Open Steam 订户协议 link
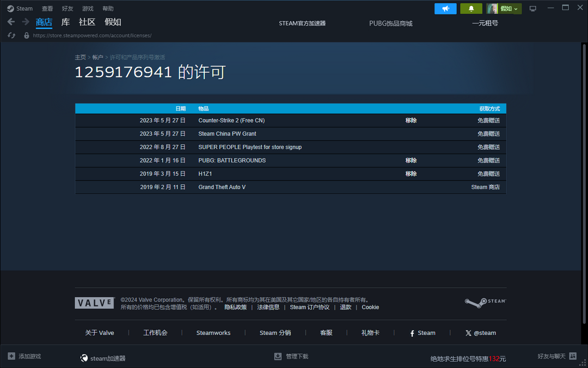The width and height of the screenshot is (588, 368). pos(310,307)
